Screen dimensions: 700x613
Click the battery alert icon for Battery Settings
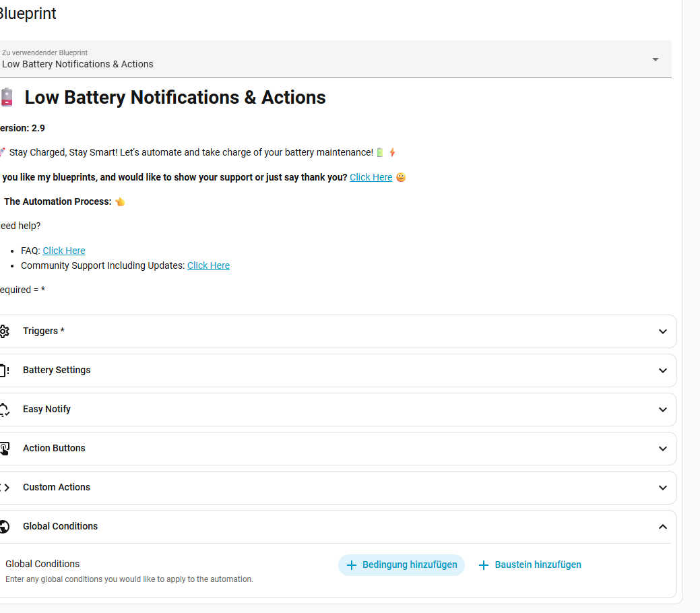[5, 370]
